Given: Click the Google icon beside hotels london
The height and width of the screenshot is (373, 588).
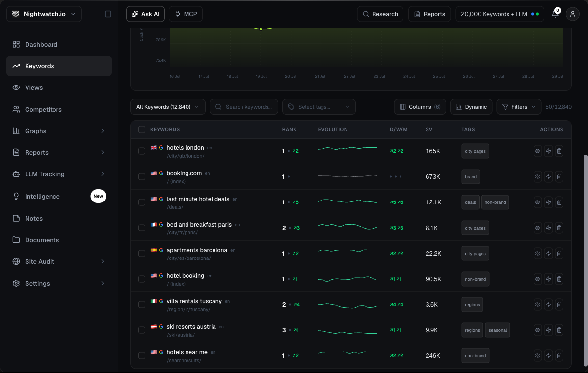Looking at the screenshot, I should pos(161,147).
